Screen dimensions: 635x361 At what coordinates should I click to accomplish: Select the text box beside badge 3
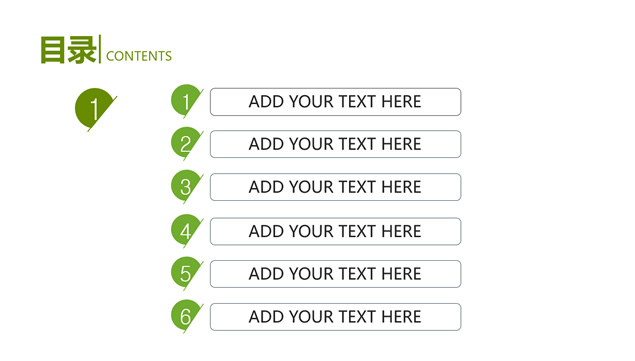335,187
